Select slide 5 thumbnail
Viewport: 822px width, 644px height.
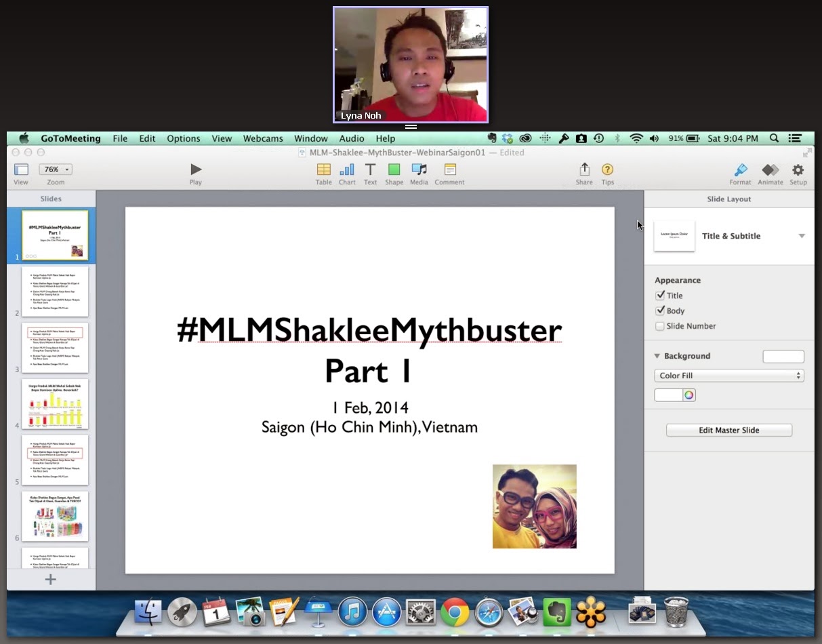[55, 460]
